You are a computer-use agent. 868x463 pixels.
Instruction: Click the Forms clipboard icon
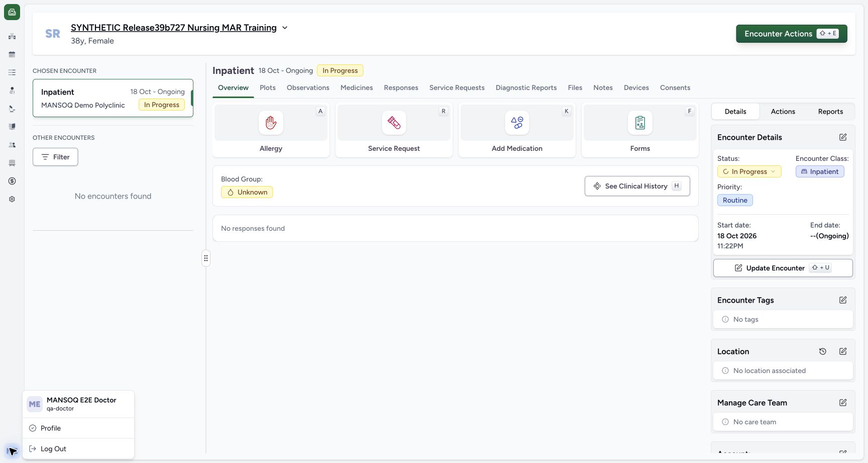pos(640,123)
